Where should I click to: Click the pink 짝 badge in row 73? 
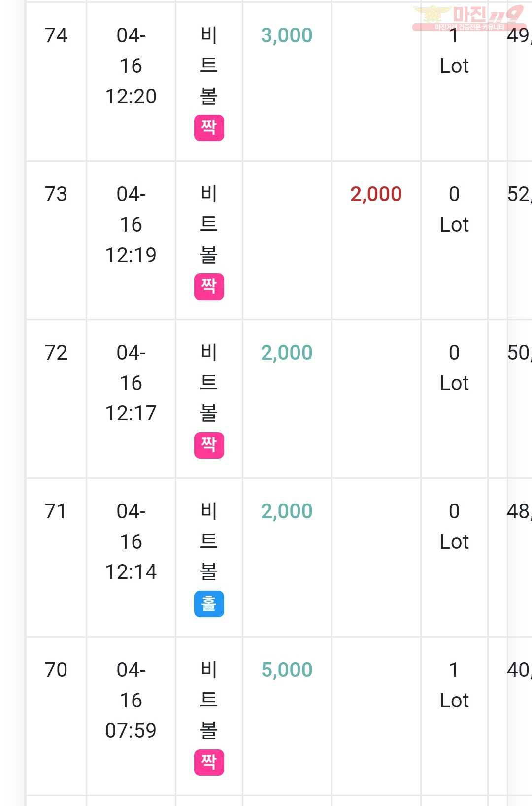pyautogui.click(x=209, y=287)
